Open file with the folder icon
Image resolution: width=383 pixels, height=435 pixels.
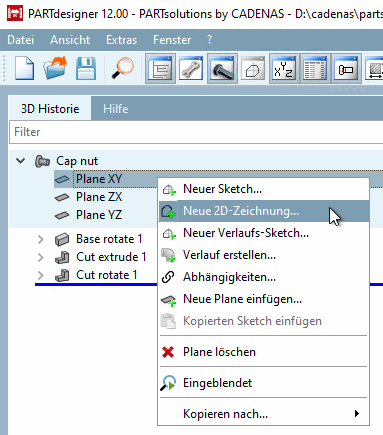click(x=55, y=68)
